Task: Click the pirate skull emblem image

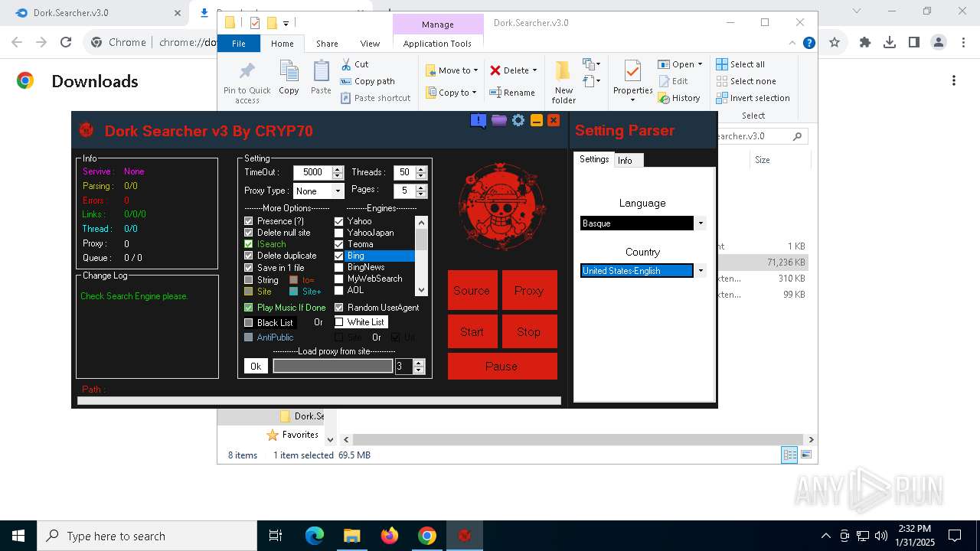Action: [502, 207]
